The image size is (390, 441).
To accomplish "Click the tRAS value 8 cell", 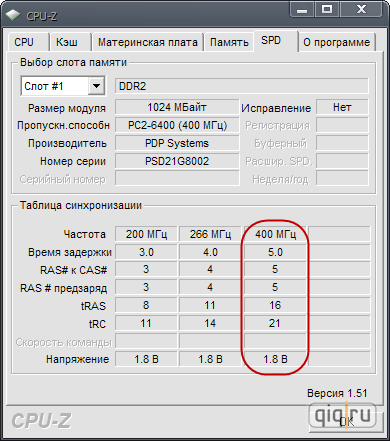I will pyautogui.click(x=146, y=305).
